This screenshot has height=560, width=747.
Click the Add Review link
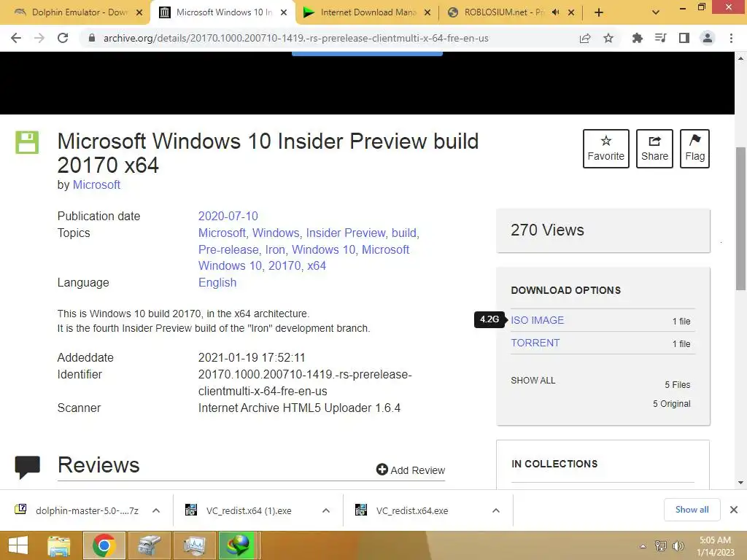[411, 470]
